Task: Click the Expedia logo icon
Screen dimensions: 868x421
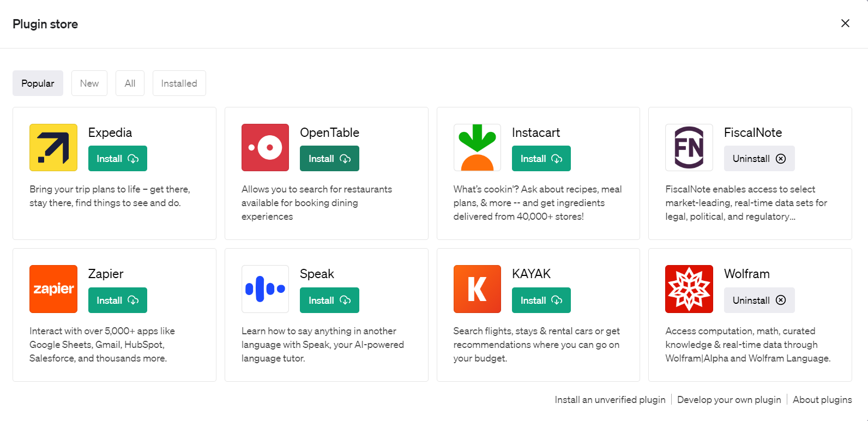Action: (x=53, y=148)
